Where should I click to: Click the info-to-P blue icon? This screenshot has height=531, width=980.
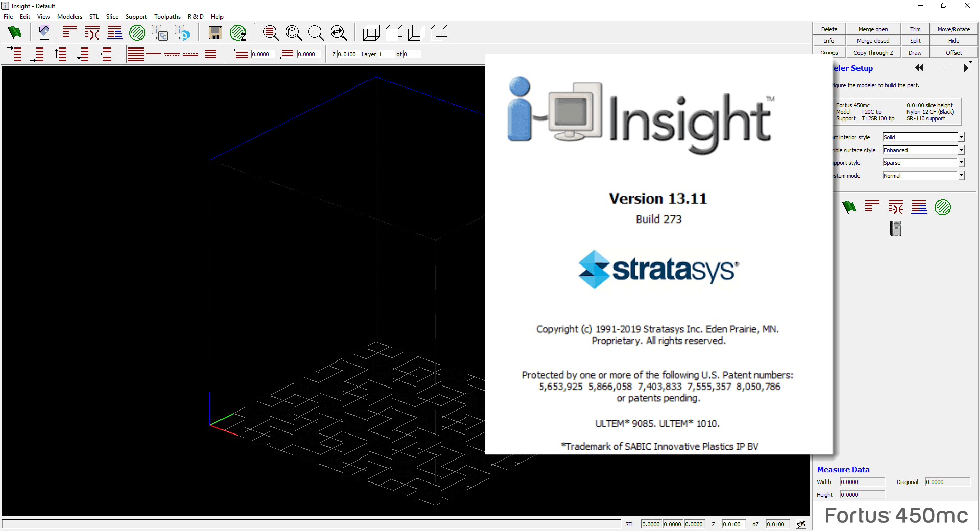point(182,33)
